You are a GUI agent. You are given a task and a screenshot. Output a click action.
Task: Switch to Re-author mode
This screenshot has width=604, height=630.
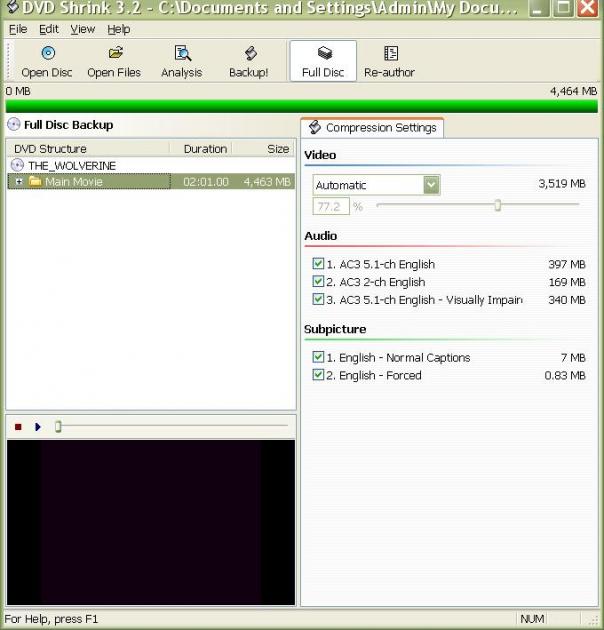point(389,62)
